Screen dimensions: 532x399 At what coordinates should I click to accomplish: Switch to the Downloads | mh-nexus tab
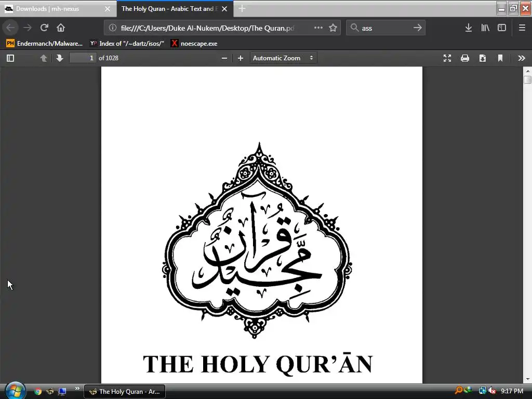(x=58, y=9)
